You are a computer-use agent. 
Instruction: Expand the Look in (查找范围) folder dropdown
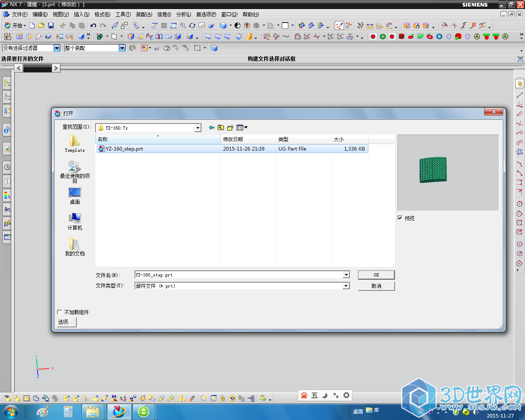click(x=198, y=128)
